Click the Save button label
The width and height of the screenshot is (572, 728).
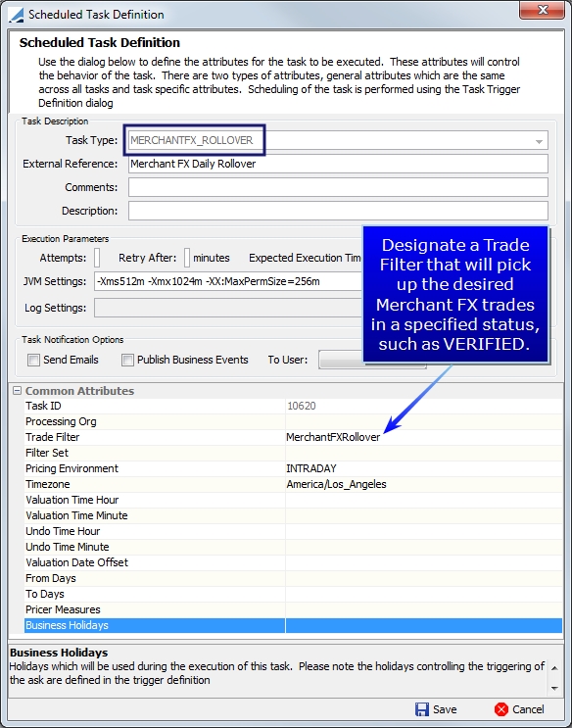pos(445,709)
